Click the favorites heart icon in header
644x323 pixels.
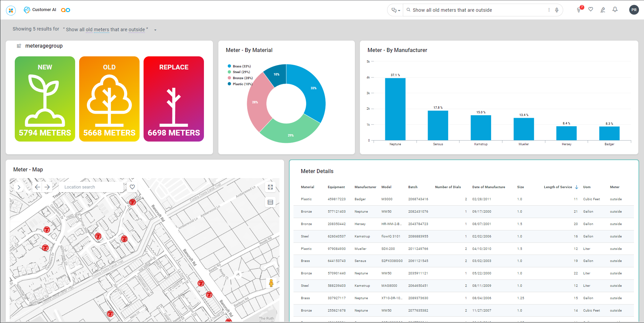point(591,10)
